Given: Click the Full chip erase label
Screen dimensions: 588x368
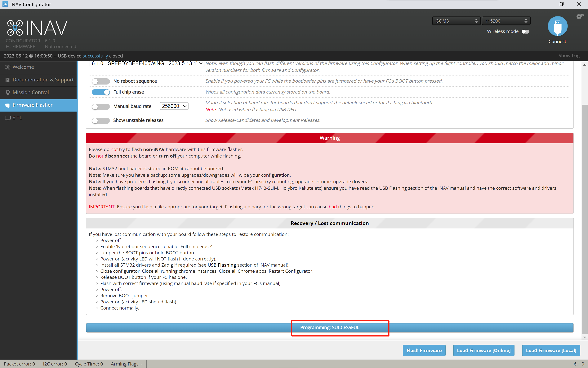Looking at the screenshot, I should click(129, 92).
